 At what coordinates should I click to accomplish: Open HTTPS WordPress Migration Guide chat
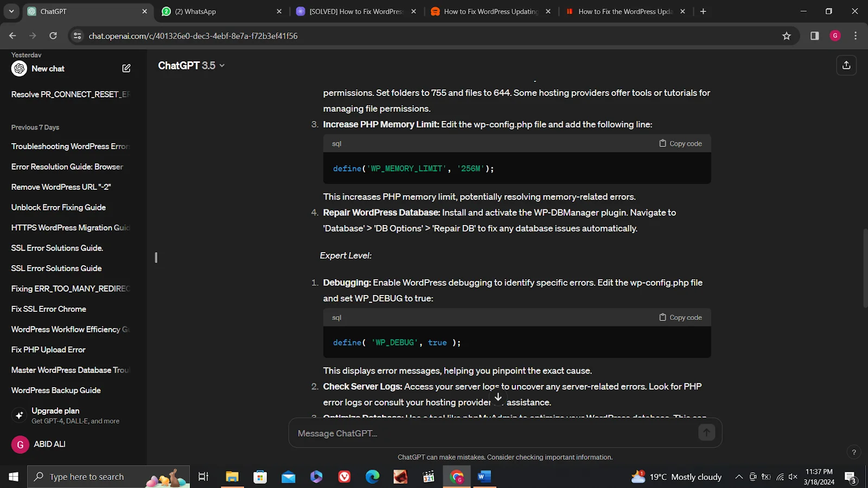pyautogui.click(x=71, y=228)
